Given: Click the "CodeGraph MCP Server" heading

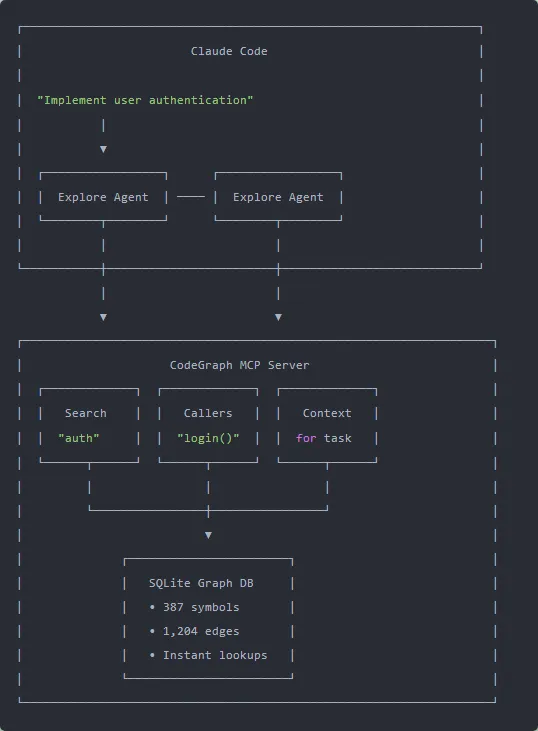Looking at the screenshot, I should (x=239, y=365).
